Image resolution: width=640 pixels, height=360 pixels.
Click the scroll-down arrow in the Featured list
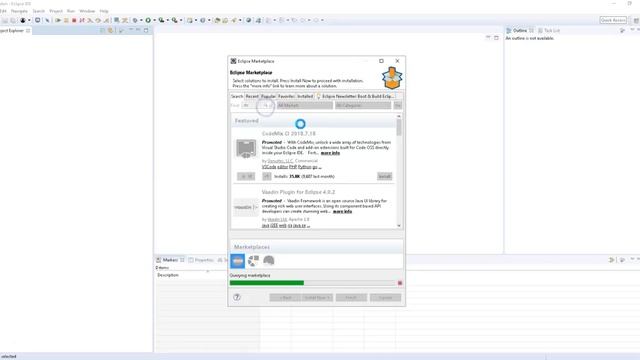pos(399,226)
